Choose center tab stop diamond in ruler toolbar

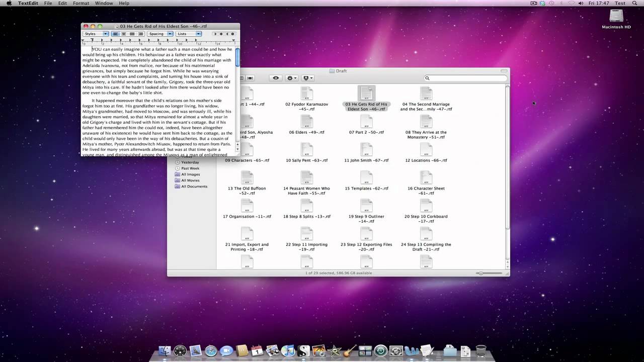click(221, 34)
